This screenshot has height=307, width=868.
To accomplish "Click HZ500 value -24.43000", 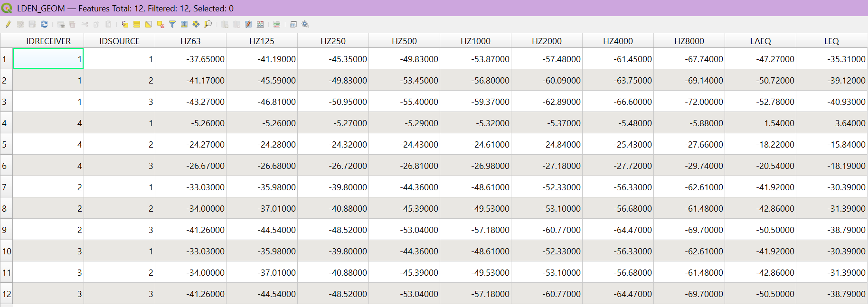I will pyautogui.click(x=405, y=144).
